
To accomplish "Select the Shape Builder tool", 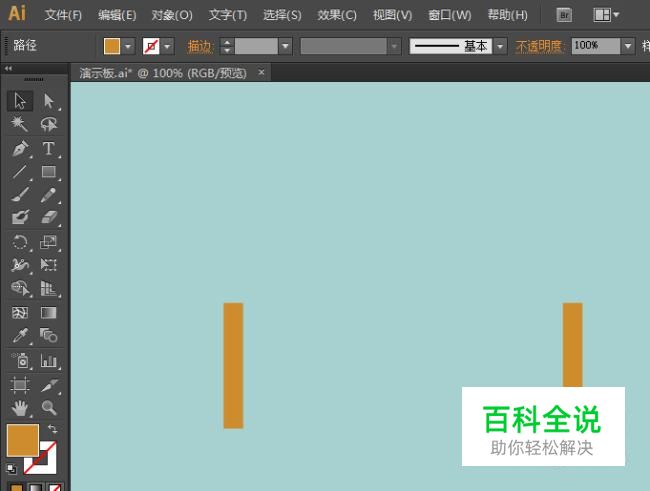I will [20, 288].
